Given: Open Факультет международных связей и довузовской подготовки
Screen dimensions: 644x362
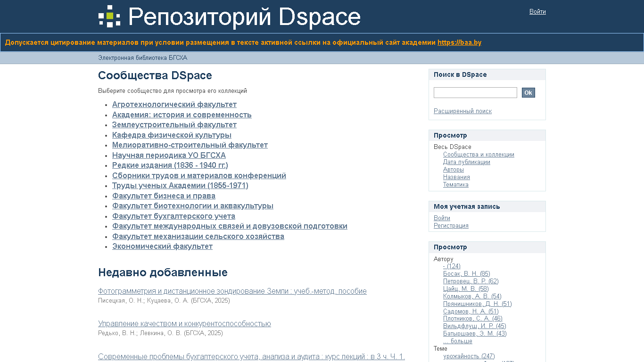Looking at the screenshot, I should (230, 226).
